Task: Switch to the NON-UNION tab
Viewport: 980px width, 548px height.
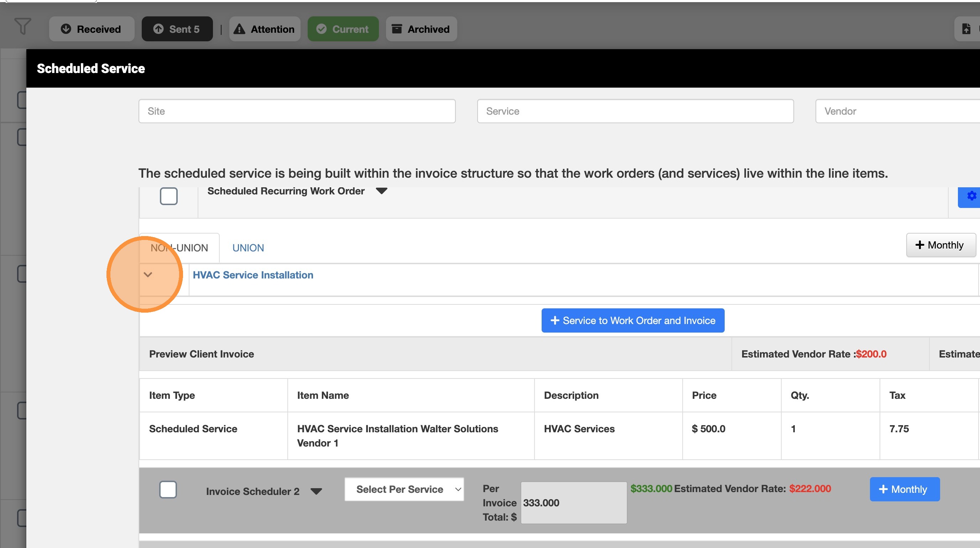Action: (179, 248)
